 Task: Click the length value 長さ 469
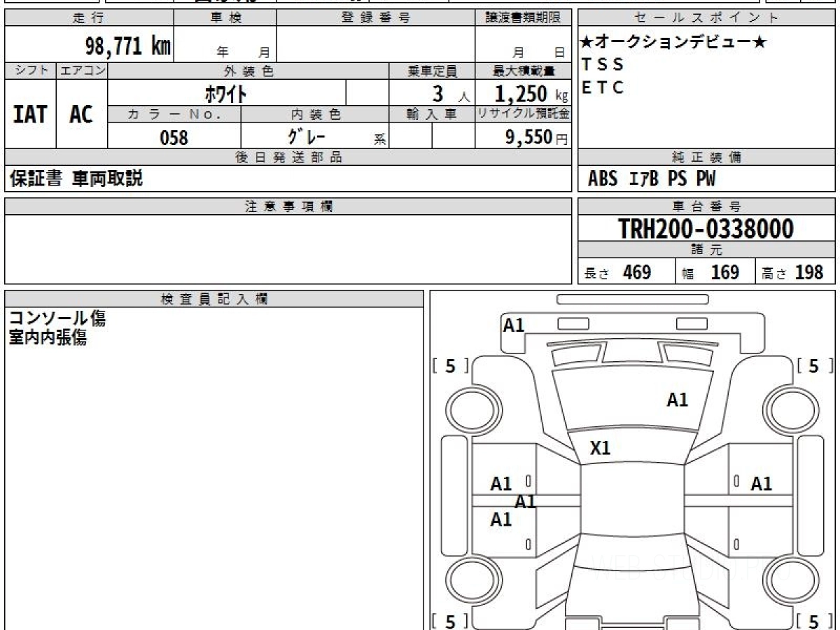click(x=618, y=272)
